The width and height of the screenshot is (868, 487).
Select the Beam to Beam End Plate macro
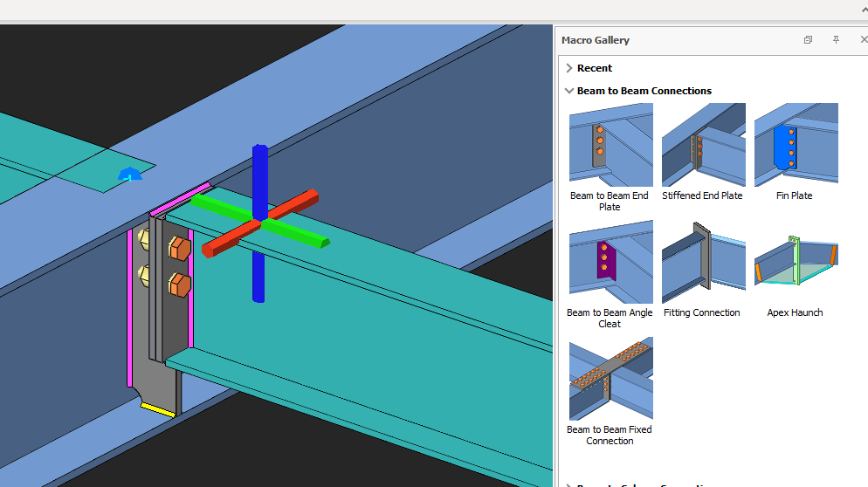pos(610,145)
